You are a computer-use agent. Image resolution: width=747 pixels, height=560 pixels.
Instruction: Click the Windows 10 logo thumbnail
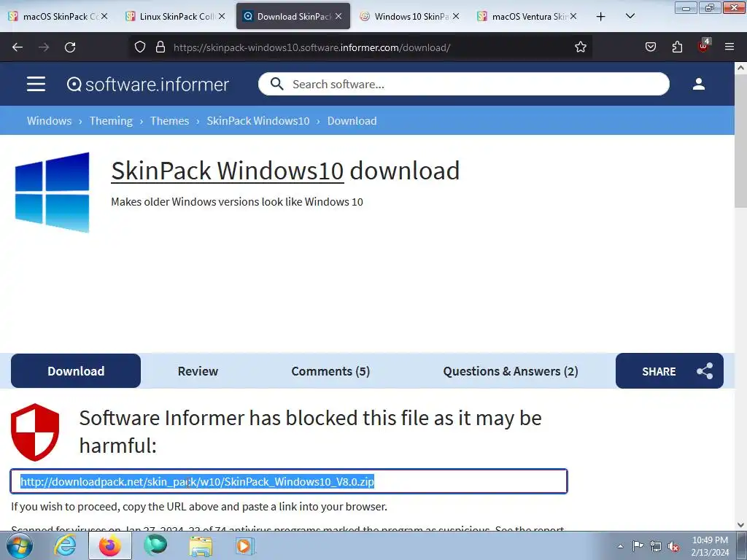click(x=52, y=192)
